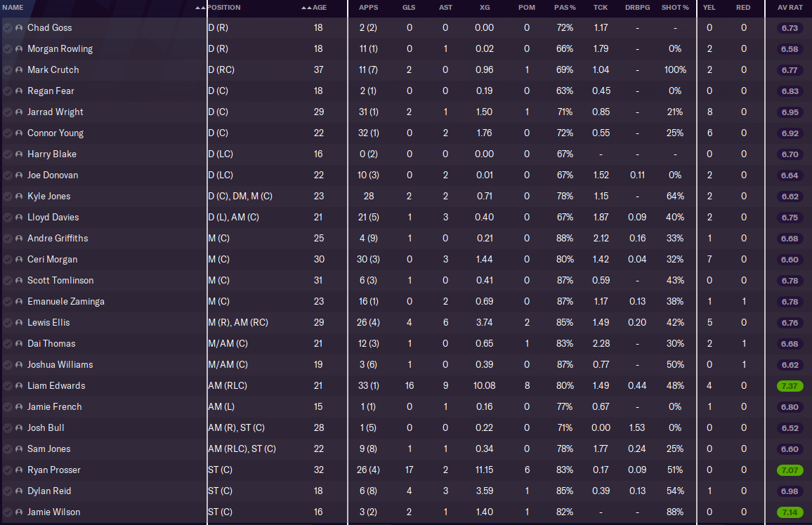Sort the table by AV RAT header
812x525 pixels.
pyautogui.click(x=790, y=8)
